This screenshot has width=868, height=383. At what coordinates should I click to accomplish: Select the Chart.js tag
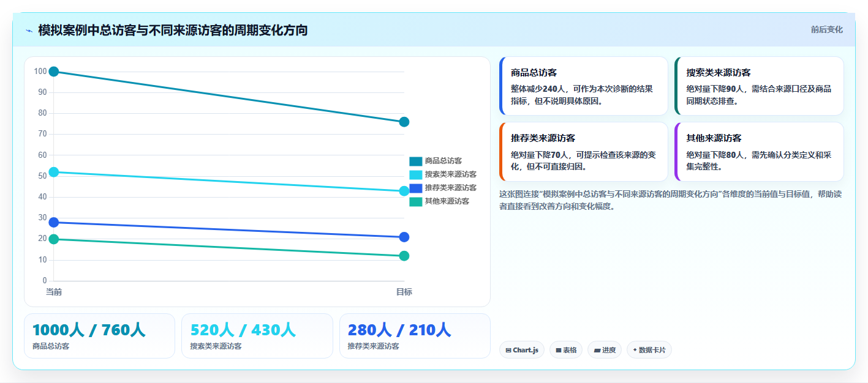[x=522, y=350]
